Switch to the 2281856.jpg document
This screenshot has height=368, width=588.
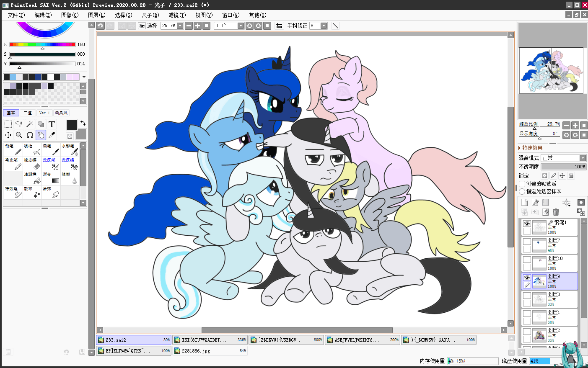point(210,351)
